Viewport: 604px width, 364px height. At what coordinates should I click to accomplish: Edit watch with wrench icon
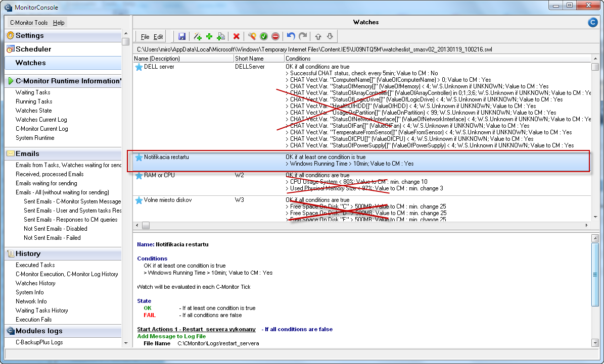tap(252, 36)
